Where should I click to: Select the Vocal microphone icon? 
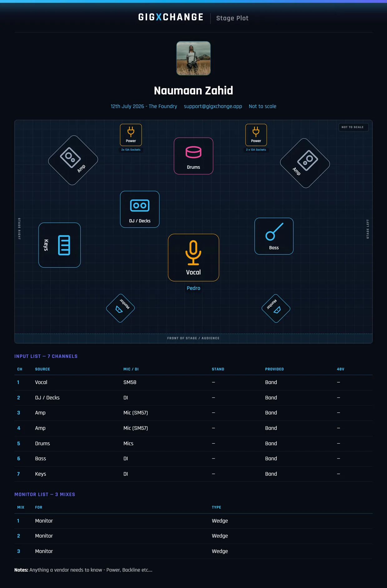tap(193, 258)
